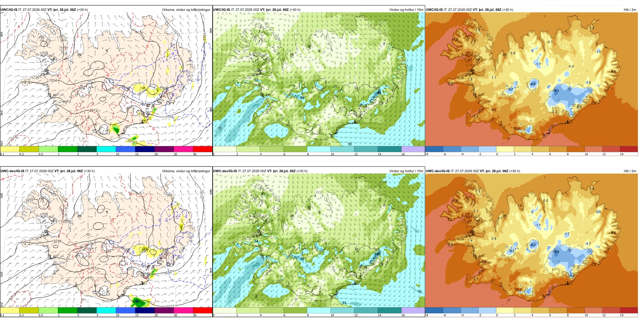644x322 pixels.
Task: Click the 11.8 value on top temperature map
Action: tap(455, 40)
